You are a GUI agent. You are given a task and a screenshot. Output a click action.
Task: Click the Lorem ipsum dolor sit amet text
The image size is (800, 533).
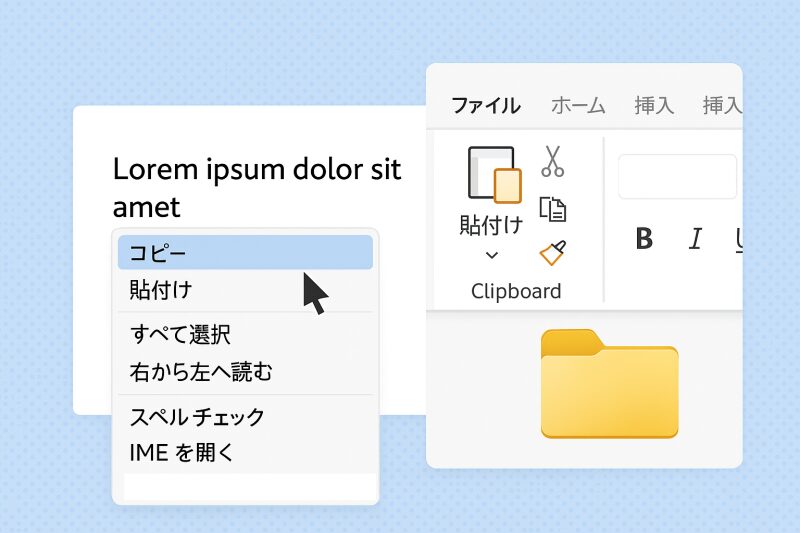257,188
